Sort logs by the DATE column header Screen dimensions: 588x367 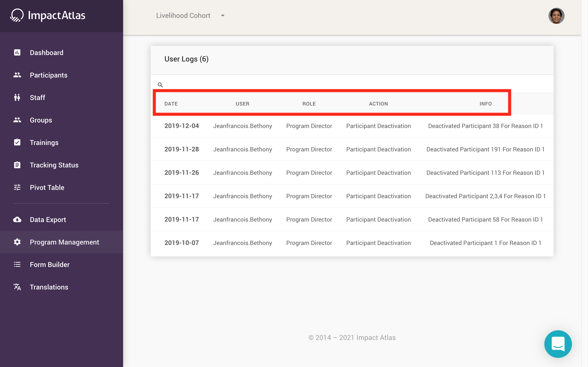tap(171, 104)
